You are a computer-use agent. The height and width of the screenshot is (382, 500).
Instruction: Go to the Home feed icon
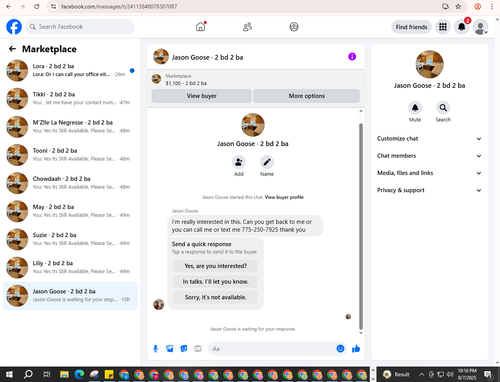201,27
